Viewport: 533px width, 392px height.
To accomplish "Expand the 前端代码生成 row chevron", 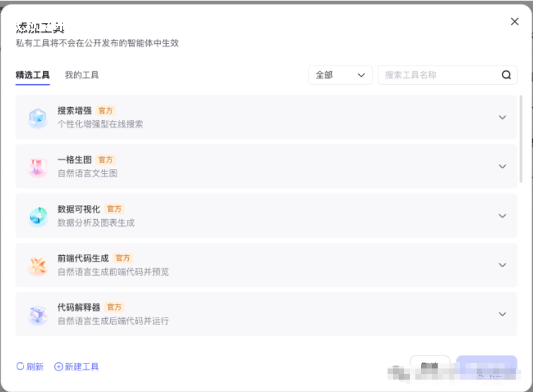I will (x=502, y=265).
